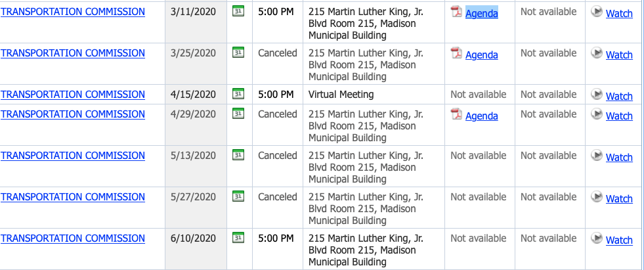Open the Agenda link for 3/25/2020 meeting
The height and width of the screenshot is (270, 644).
pyautogui.click(x=482, y=55)
